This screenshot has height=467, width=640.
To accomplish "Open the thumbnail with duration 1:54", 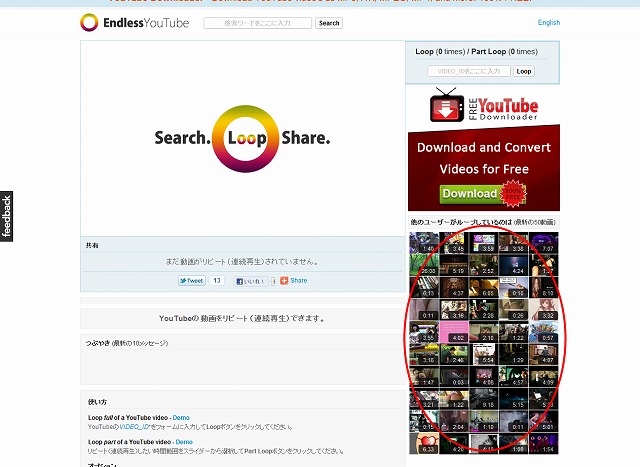I will click(543, 443).
